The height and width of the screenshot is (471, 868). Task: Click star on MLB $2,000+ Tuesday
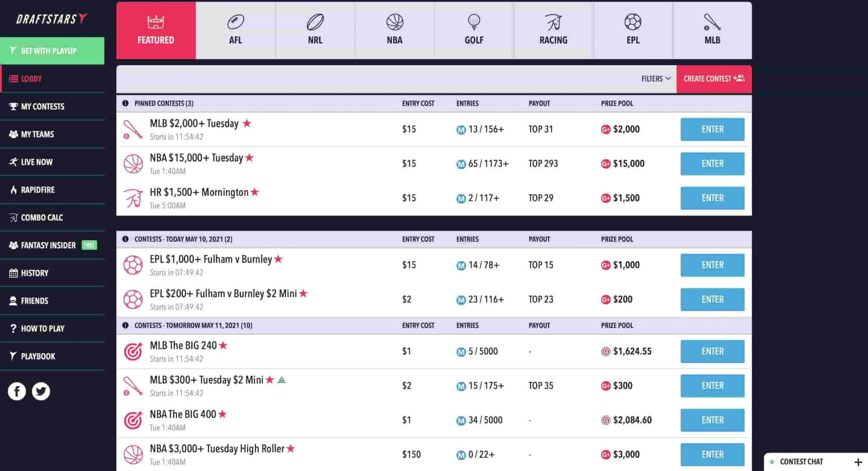247,123
